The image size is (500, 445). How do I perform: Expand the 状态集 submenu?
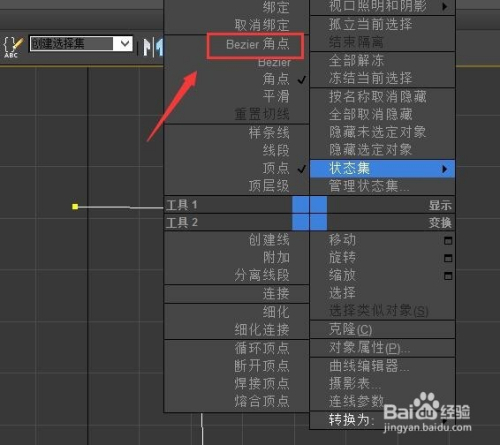[x=382, y=168]
